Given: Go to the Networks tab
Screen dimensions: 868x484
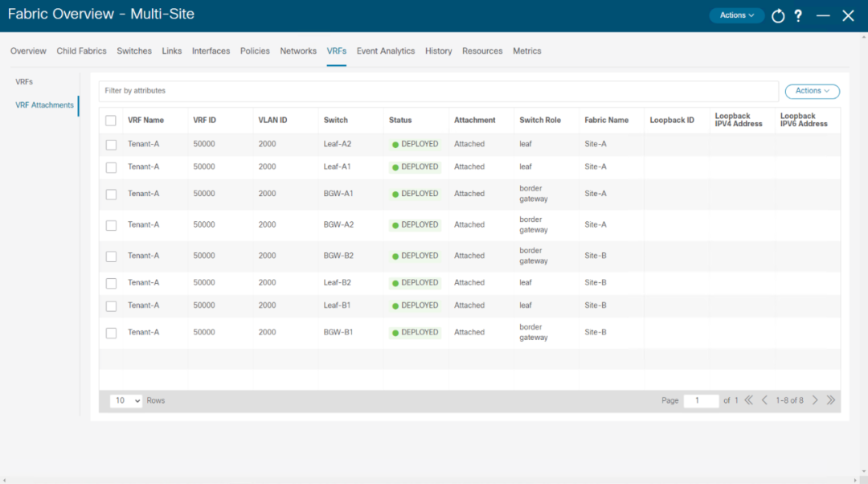Looking at the screenshot, I should tap(298, 51).
